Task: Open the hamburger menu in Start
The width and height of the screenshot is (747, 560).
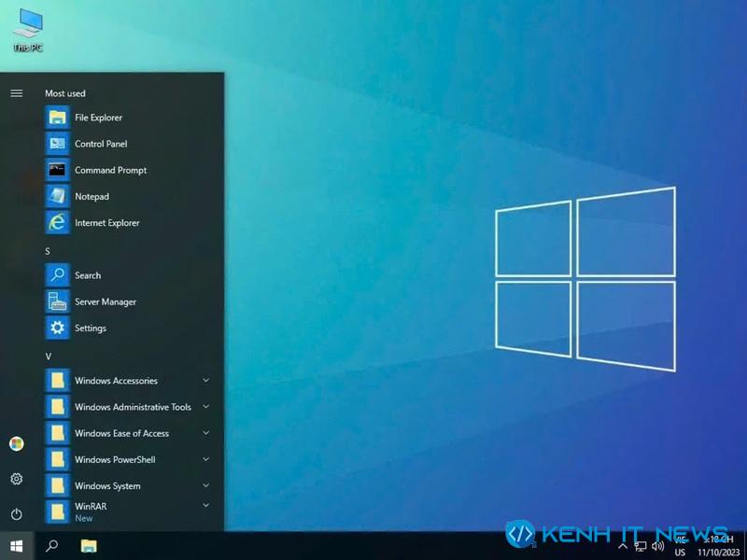Action: 17,93
